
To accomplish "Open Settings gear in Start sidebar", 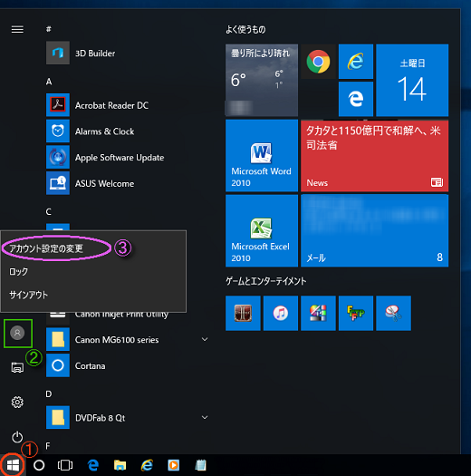I will 17,403.
